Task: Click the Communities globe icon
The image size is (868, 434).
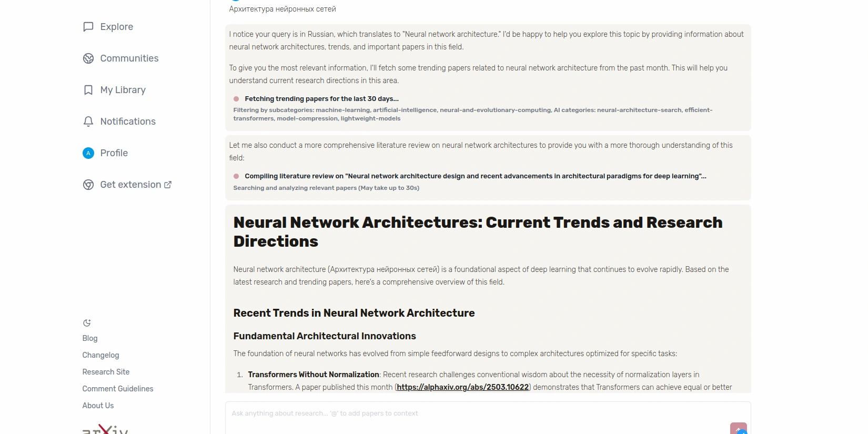Action: coord(88,58)
